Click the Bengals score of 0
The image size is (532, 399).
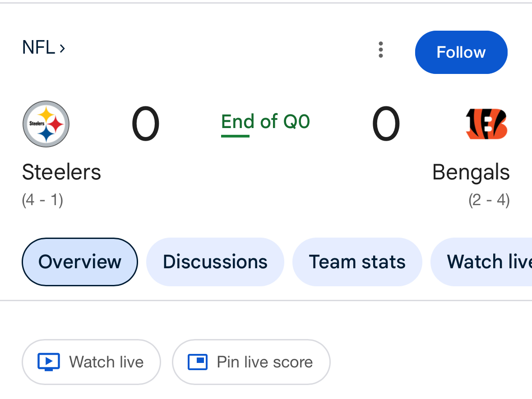point(386,124)
